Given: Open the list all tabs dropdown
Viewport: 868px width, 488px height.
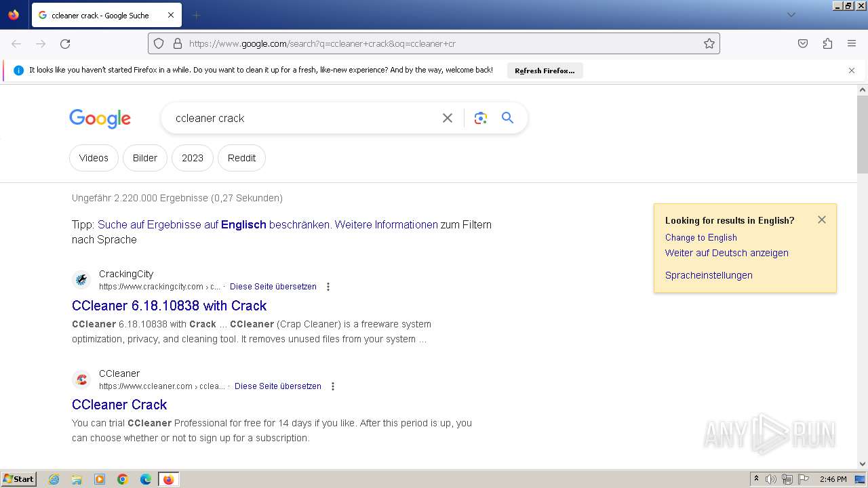Looking at the screenshot, I should [x=791, y=15].
